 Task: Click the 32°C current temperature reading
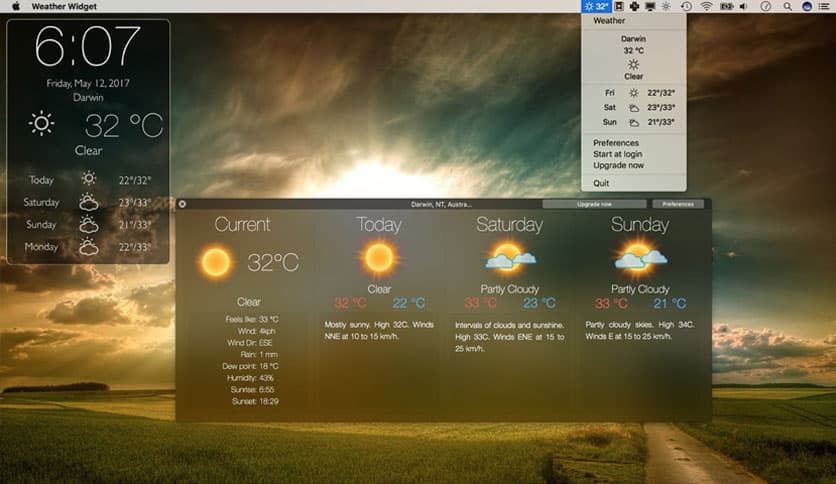click(273, 262)
